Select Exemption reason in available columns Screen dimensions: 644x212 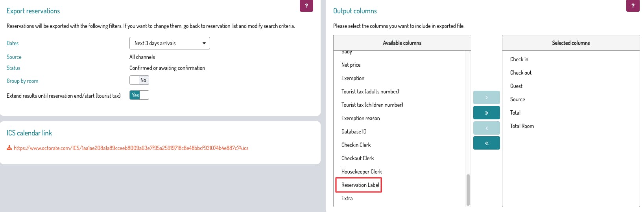coord(360,118)
